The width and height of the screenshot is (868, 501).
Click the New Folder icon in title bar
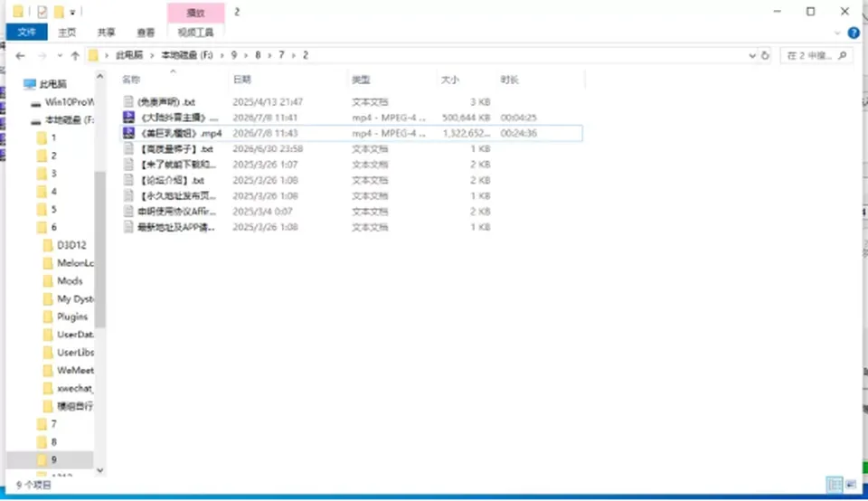tap(59, 12)
